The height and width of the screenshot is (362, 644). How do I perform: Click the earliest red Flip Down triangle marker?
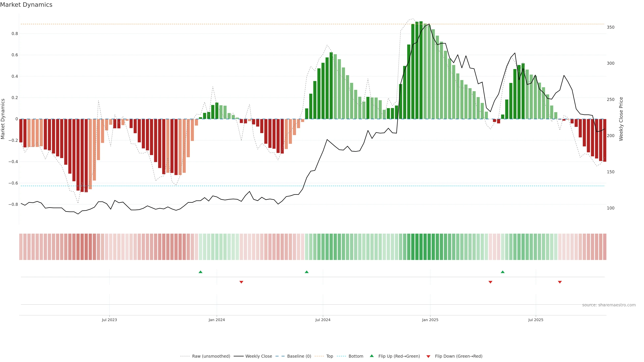241,282
